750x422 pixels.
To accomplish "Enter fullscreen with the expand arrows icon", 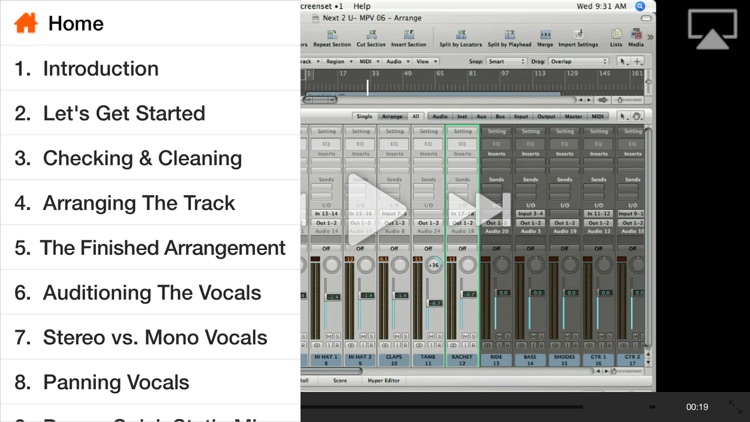I will coord(735,407).
